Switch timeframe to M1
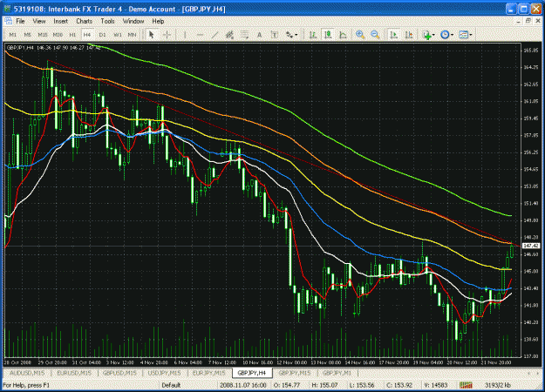Image resolution: width=545 pixels, height=392 pixels. (x=13, y=35)
